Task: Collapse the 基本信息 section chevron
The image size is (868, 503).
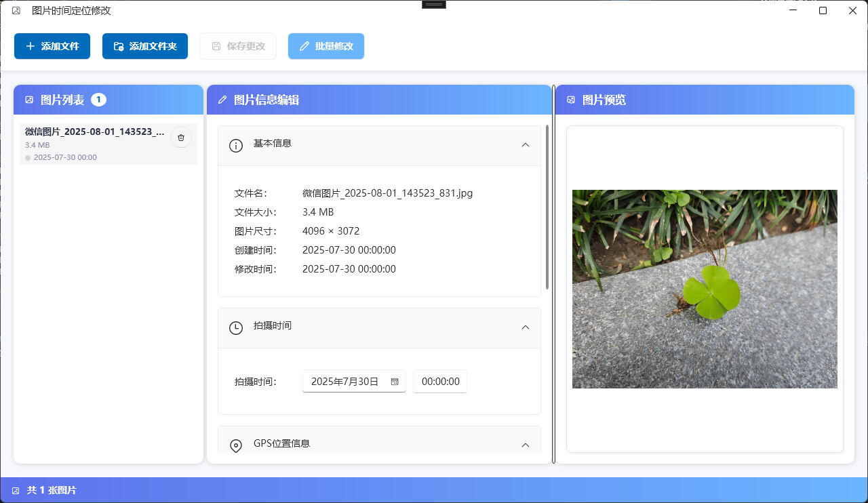Action: point(526,145)
